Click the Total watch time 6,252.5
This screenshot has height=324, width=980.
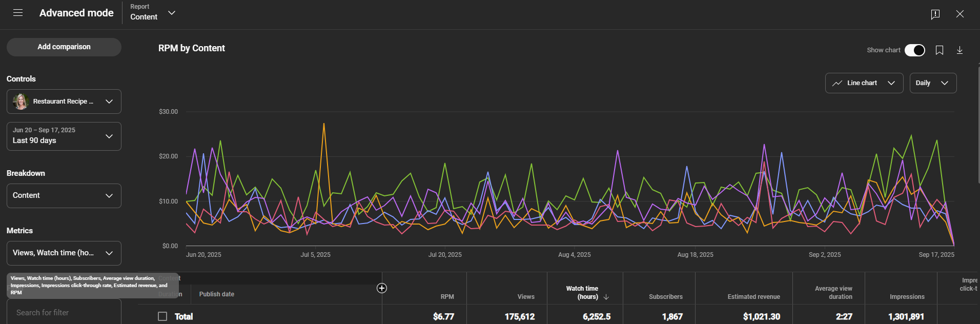597,317
